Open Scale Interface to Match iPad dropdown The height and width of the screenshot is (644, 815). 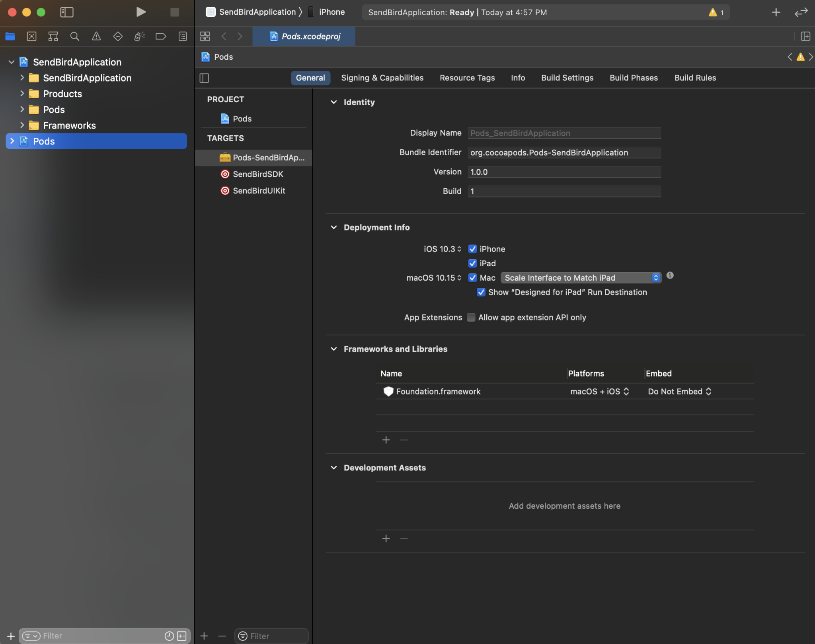581,278
